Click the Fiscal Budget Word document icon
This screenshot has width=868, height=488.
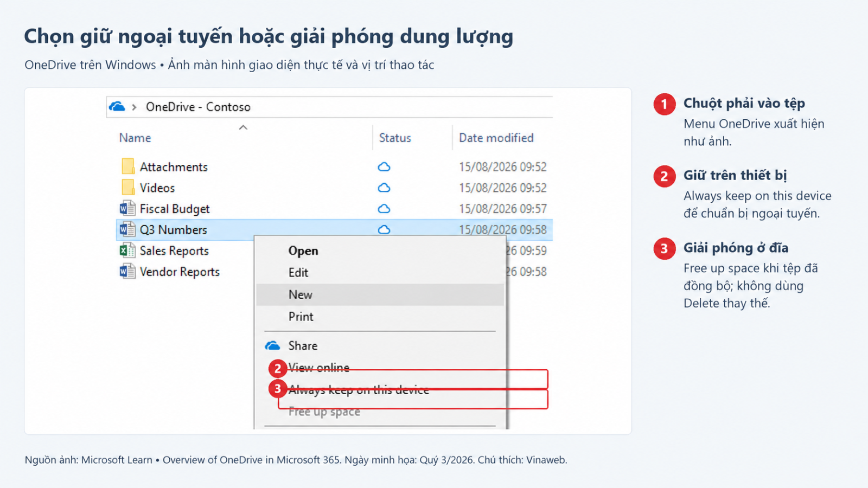[x=127, y=208]
